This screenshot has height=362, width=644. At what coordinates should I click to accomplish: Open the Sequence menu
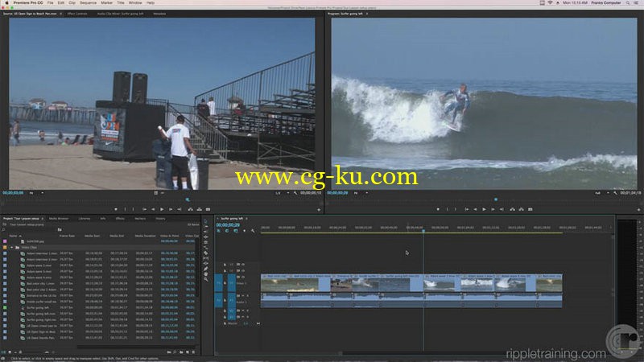[88, 3]
